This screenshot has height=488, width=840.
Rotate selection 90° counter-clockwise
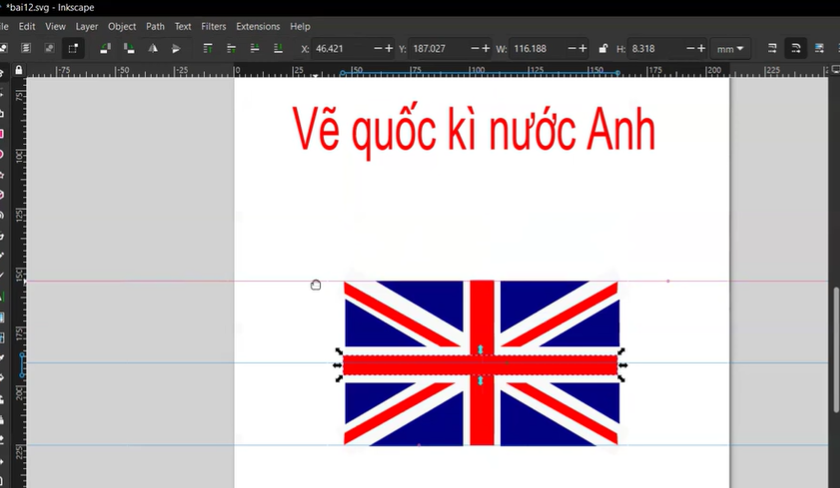click(104, 48)
